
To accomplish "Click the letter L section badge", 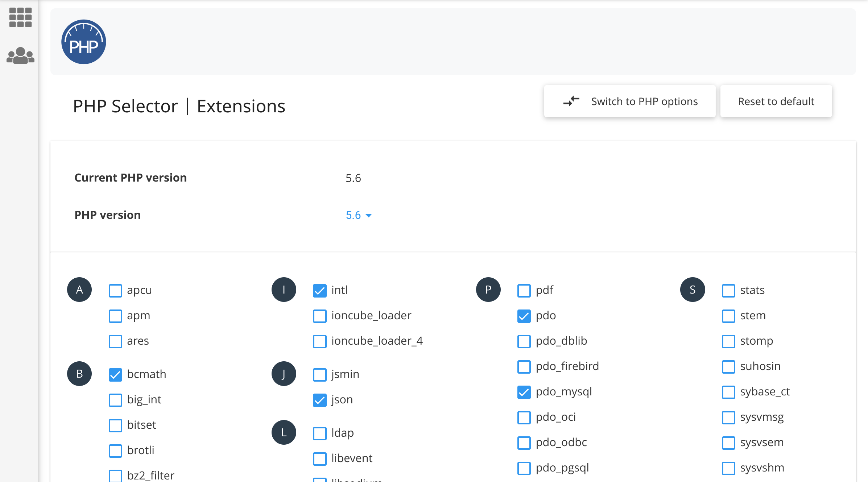I will pos(284,432).
